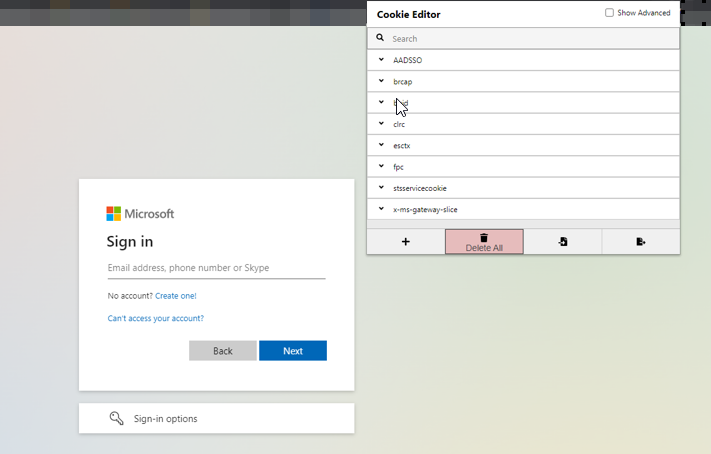Viewport: 711px width, 454px height.
Task: Expand the brcap cookie chevron
Action: click(381, 81)
